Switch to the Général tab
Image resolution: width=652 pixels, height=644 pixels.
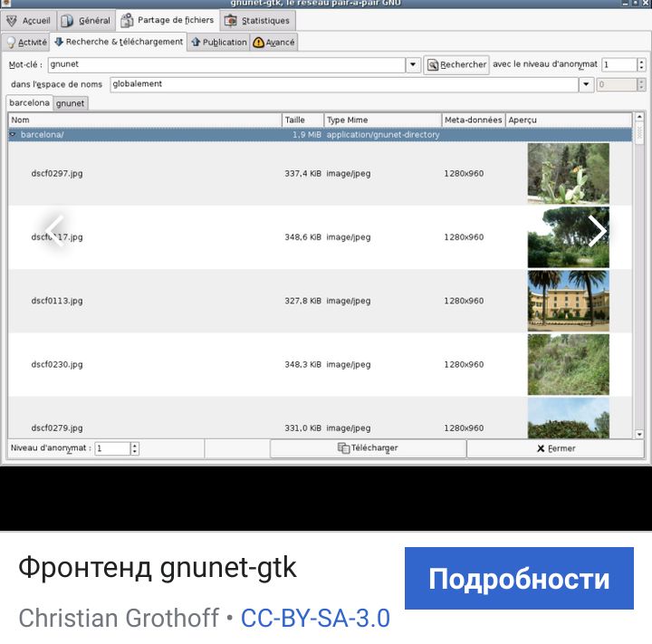pos(86,21)
